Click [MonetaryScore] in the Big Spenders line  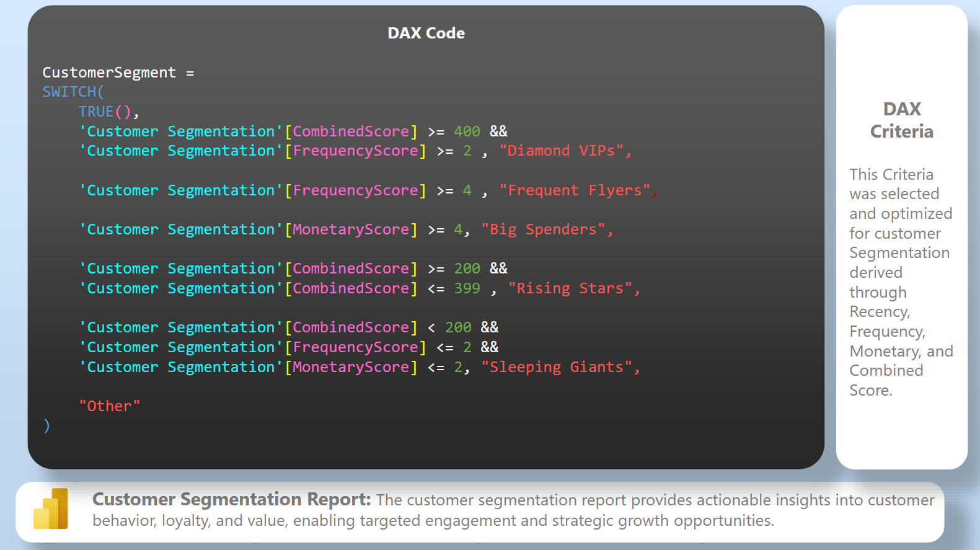(351, 229)
